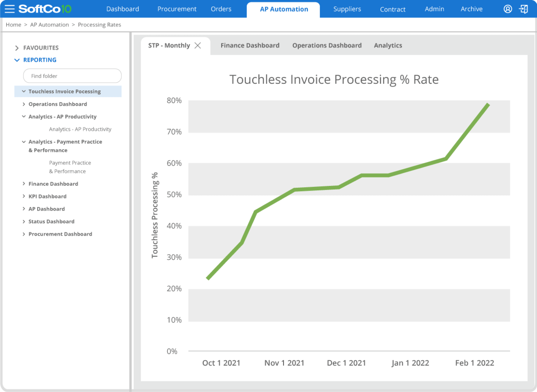Collapse the Reporting section
This screenshot has width=537, height=392.
pos(17,60)
